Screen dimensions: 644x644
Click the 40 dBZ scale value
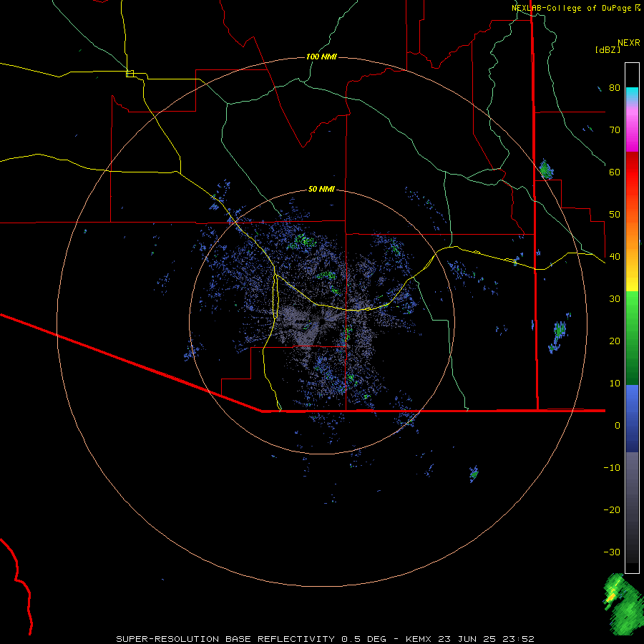[x=615, y=257]
